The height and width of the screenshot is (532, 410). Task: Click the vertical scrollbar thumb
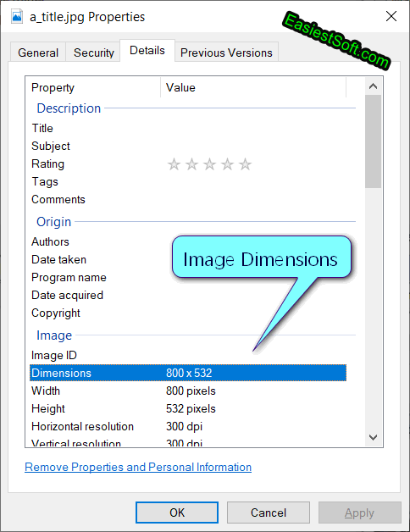coord(373,141)
